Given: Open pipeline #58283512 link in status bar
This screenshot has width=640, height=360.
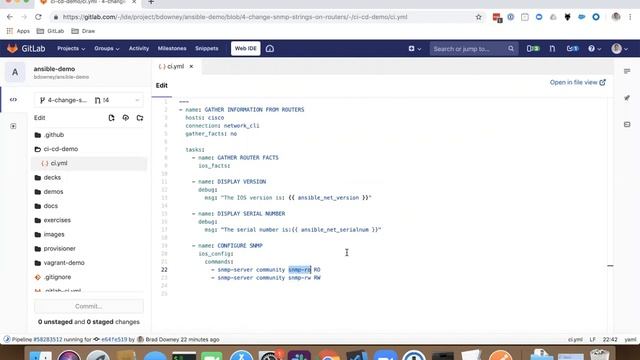Looking at the screenshot, I should (x=47, y=339).
